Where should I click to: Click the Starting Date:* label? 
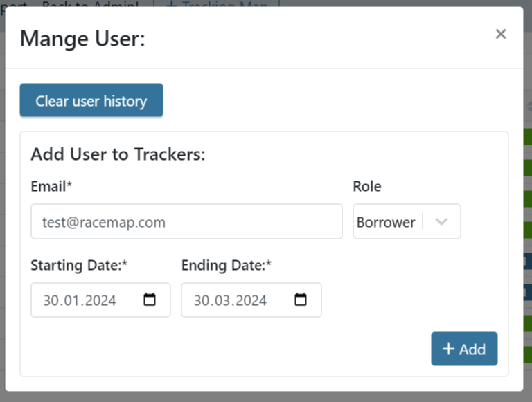79,265
